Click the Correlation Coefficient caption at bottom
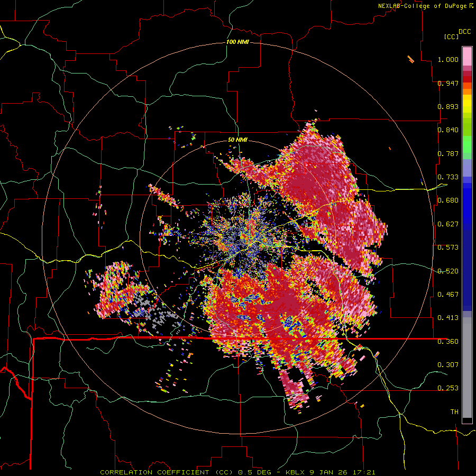476x476 pixels. click(x=237, y=472)
